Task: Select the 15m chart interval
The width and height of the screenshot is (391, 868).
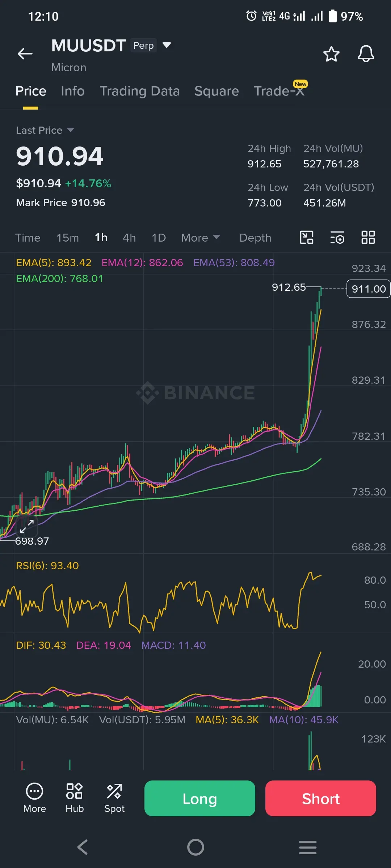Action: click(x=68, y=238)
